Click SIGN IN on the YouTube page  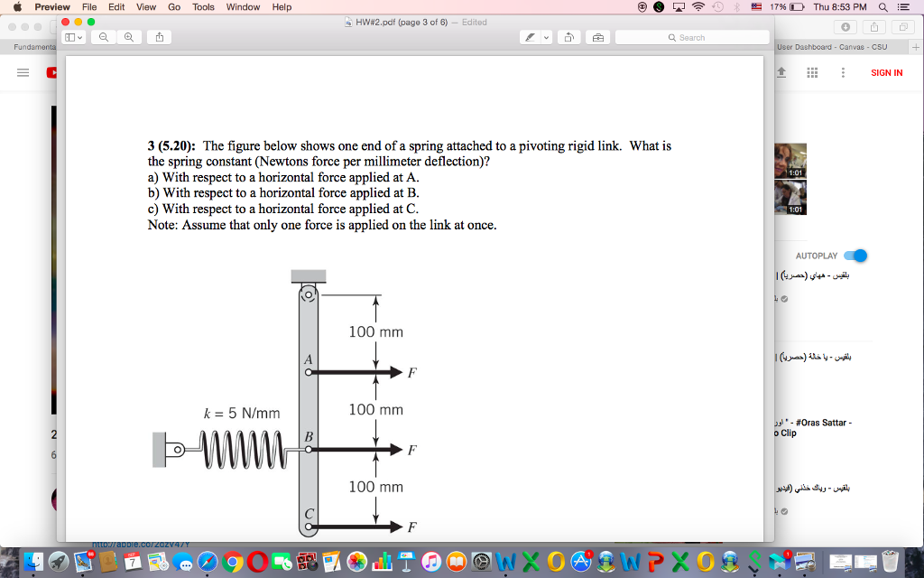(x=886, y=72)
